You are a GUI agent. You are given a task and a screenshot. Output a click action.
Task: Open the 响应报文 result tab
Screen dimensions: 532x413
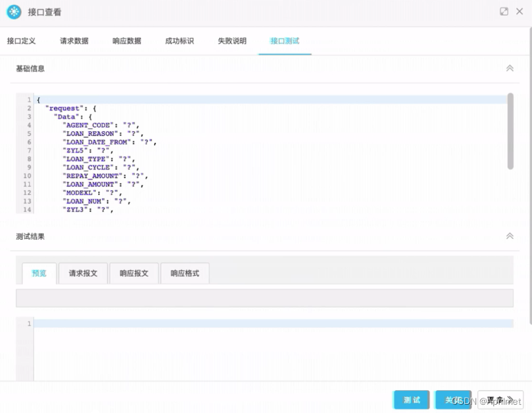(x=134, y=273)
